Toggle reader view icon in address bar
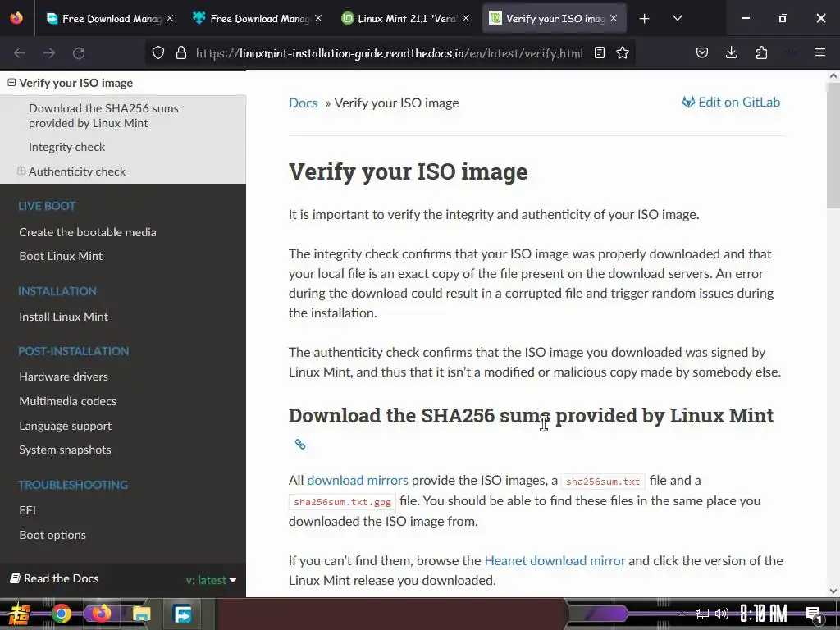Viewport: 840px width, 630px height. tap(600, 52)
